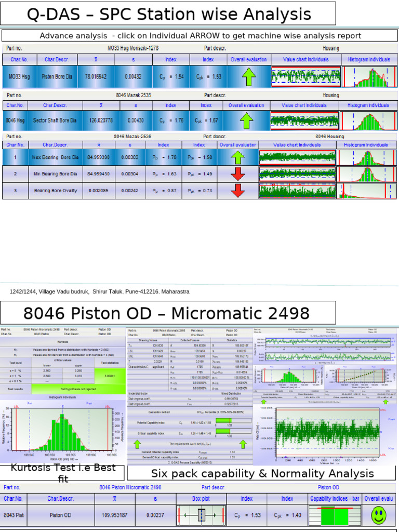Click red down arrow for Bearing Bore Ovality
399x532 pixels.
(237, 191)
